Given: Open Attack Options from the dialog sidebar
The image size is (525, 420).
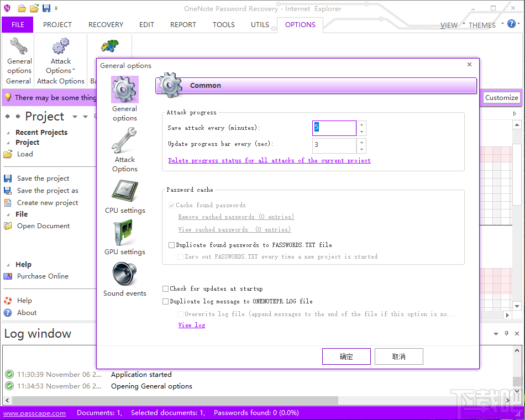Looking at the screenshot, I should [x=124, y=149].
